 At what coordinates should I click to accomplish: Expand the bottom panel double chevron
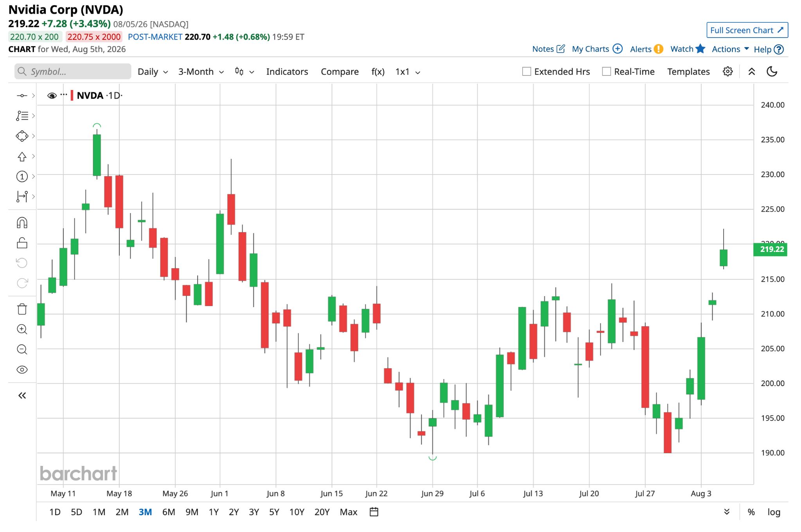pos(727,512)
